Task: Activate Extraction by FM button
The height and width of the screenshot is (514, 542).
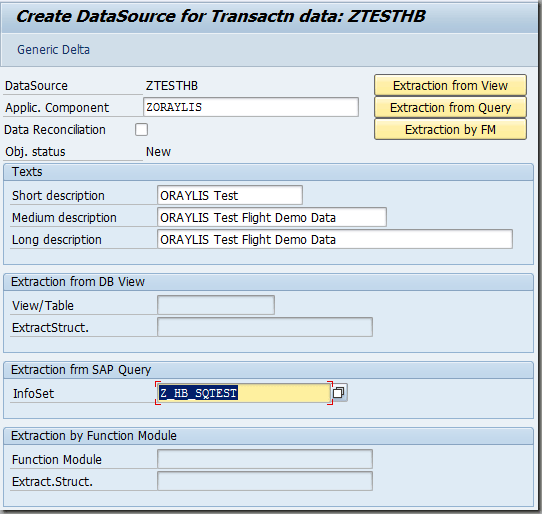Action: tap(450, 130)
